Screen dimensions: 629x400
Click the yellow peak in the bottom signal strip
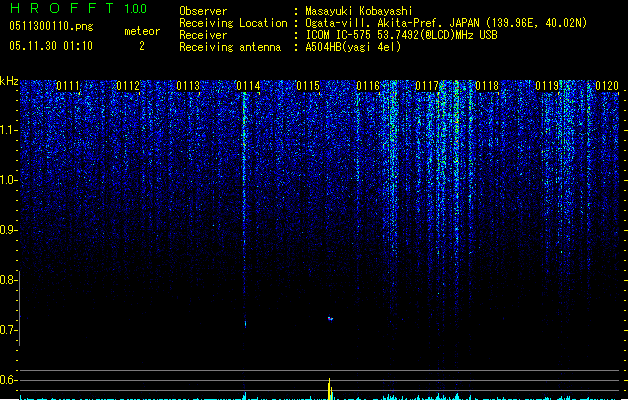click(x=330, y=389)
